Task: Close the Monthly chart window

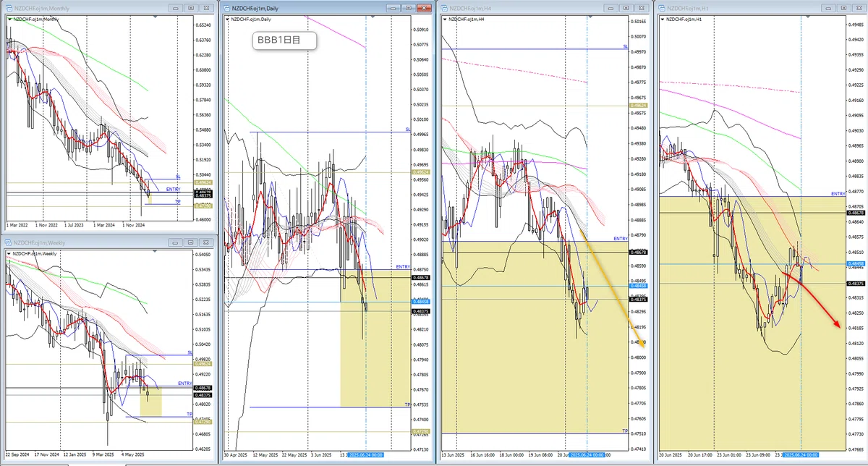Action: pyautogui.click(x=205, y=7)
